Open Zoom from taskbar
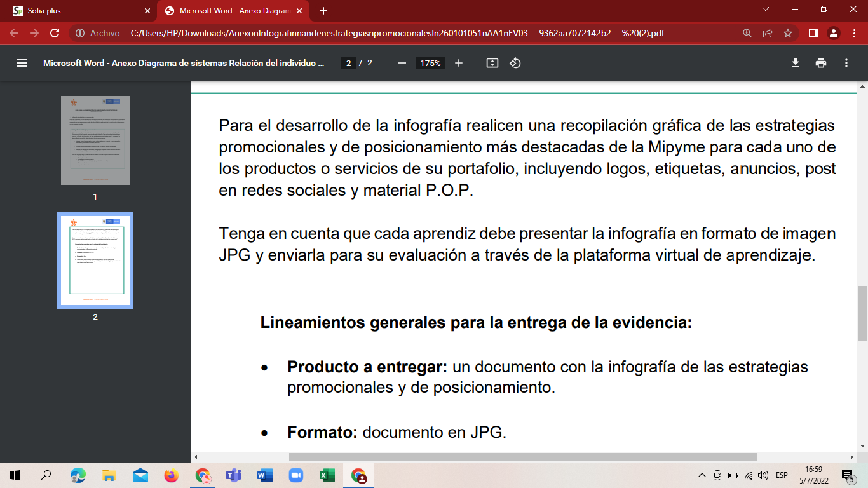Viewport: 868px width, 488px height. 296,475
